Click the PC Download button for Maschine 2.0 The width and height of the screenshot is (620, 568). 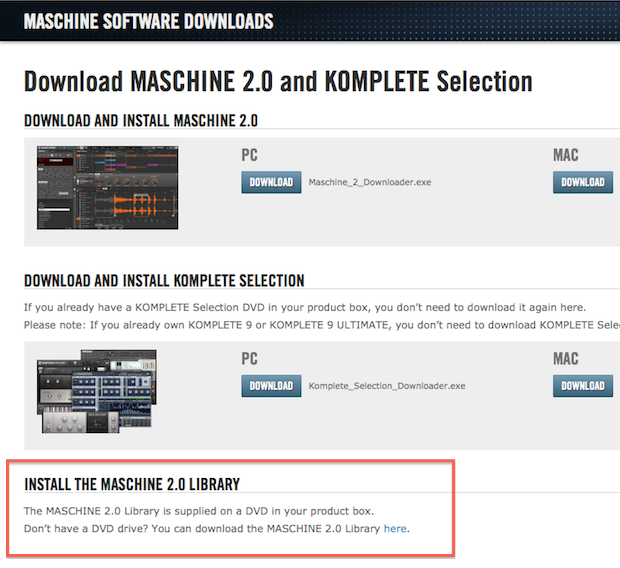click(x=270, y=183)
